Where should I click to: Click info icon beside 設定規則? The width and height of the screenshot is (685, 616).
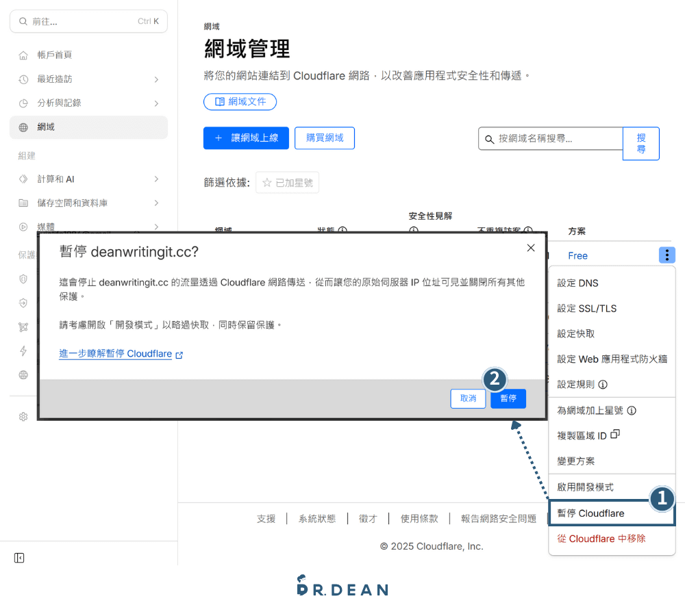click(x=603, y=385)
